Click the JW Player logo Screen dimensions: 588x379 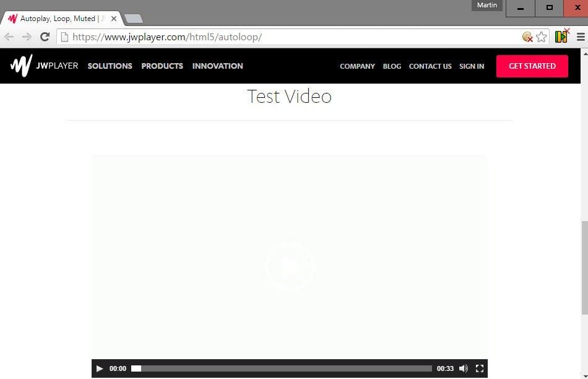coord(44,66)
